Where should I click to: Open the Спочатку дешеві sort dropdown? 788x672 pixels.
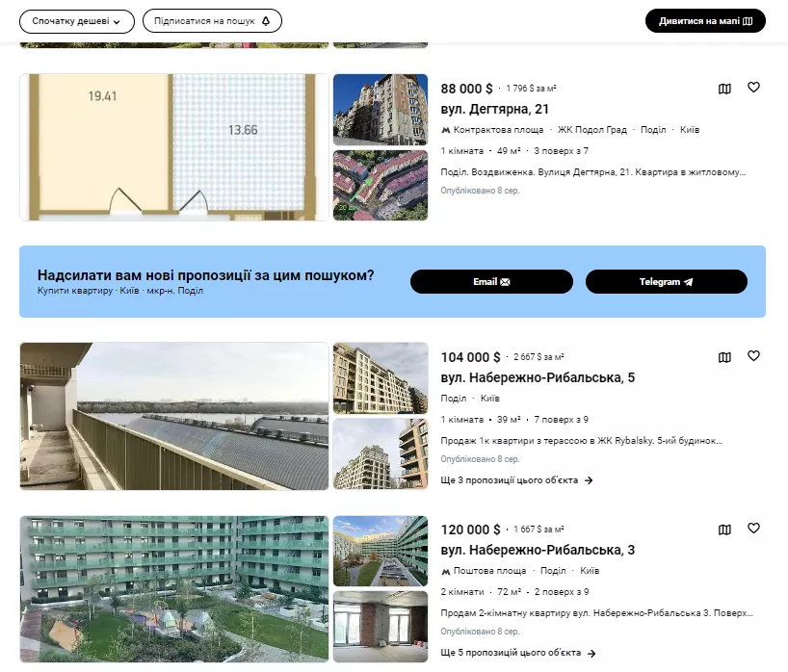(76, 20)
